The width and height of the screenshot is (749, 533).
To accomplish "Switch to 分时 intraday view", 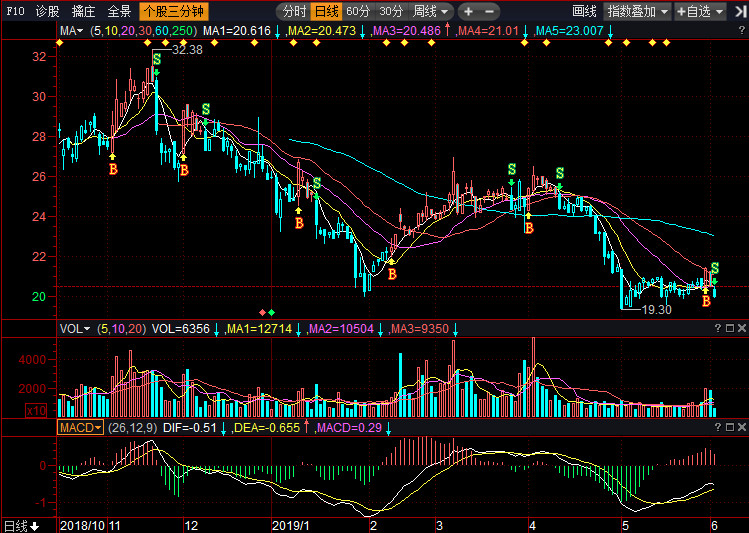I will tap(294, 12).
